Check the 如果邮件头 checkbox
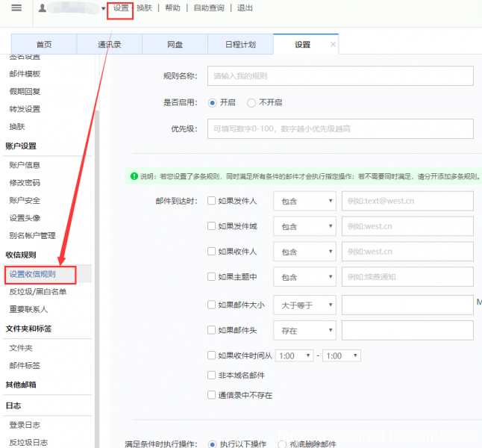Viewport: 482px width, 448px height. tap(211, 330)
